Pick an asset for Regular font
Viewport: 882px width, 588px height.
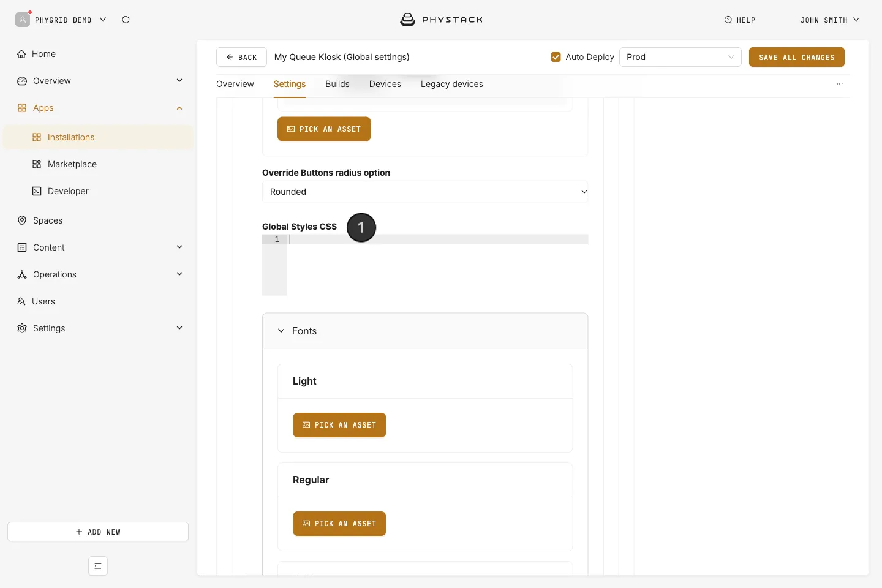[339, 524]
